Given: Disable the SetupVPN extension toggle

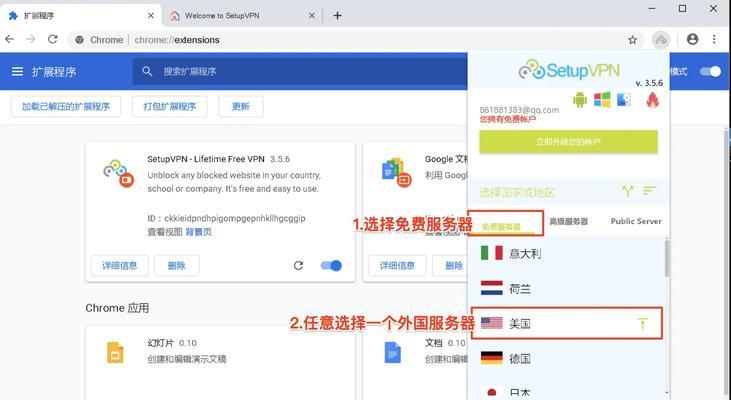Looking at the screenshot, I should tap(331, 266).
